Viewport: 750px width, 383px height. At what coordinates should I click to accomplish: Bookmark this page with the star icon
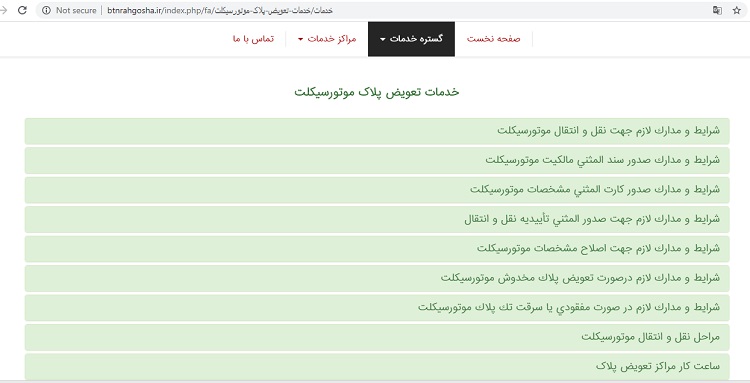737,10
